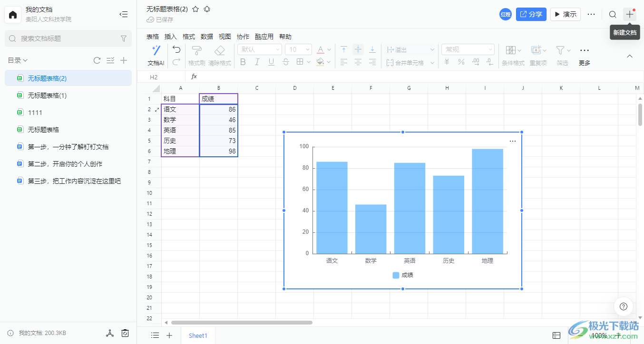The height and width of the screenshot is (344, 644).
Task: Click 更多 toolbar options
Action: point(585,55)
